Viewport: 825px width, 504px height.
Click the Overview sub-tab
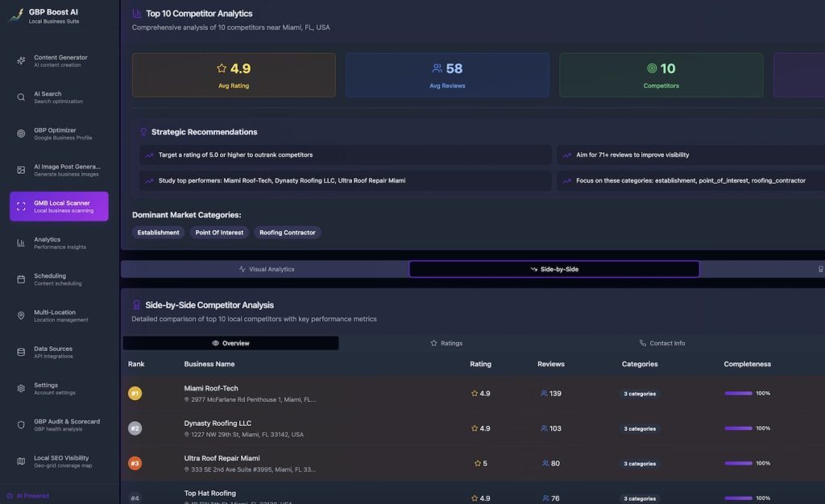(230, 343)
